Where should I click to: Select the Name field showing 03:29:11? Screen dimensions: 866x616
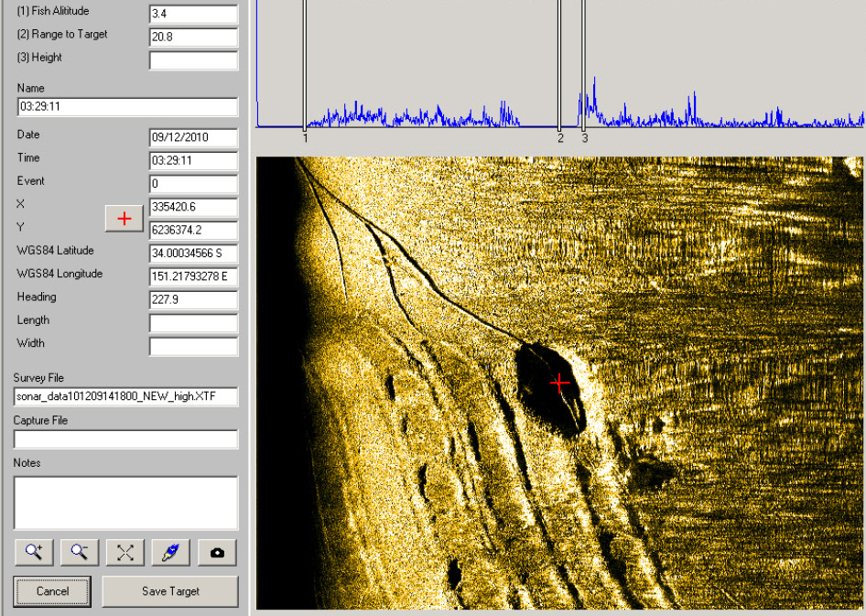click(x=127, y=107)
